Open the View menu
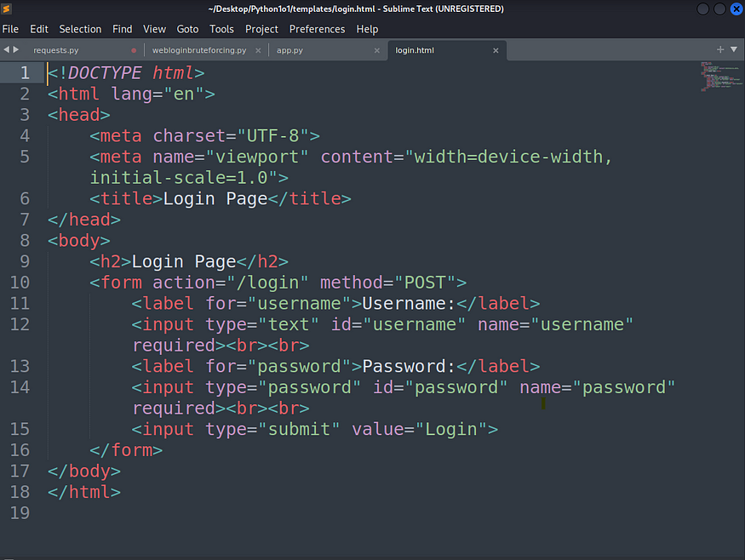The image size is (745, 560). pyautogui.click(x=154, y=29)
